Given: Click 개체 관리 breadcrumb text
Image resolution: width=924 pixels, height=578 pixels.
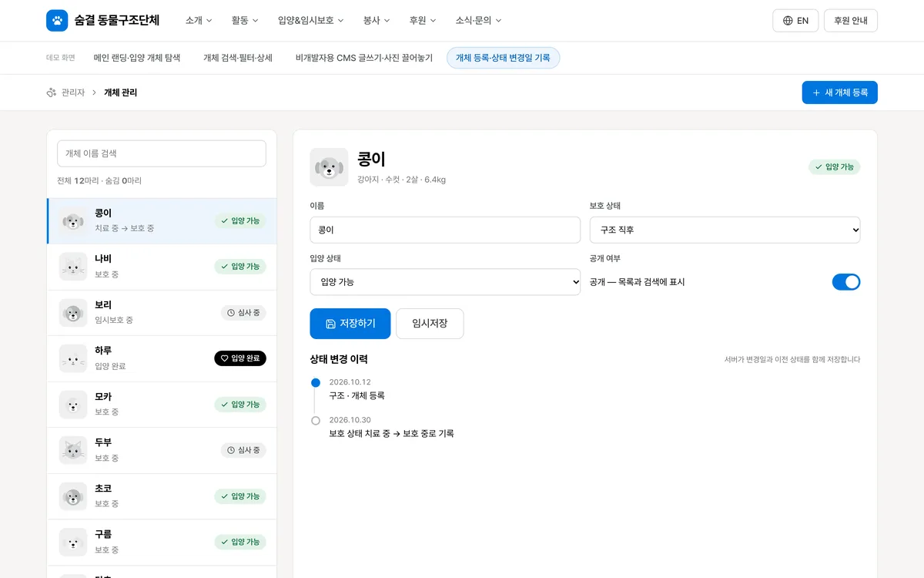Looking at the screenshot, I should tap(121, 92).
